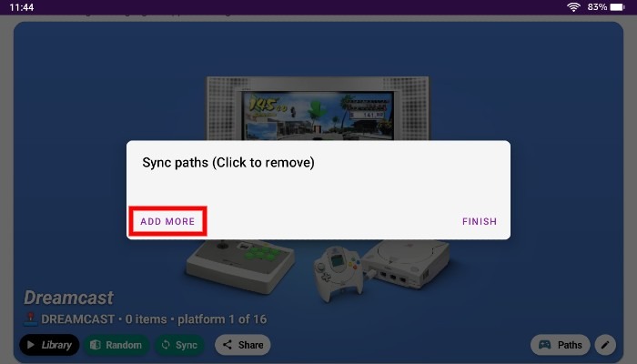This screenshot has width=637, height=364.
Task: Click the TV game screenshot thumbnail
Action: (x=318, y=115)
